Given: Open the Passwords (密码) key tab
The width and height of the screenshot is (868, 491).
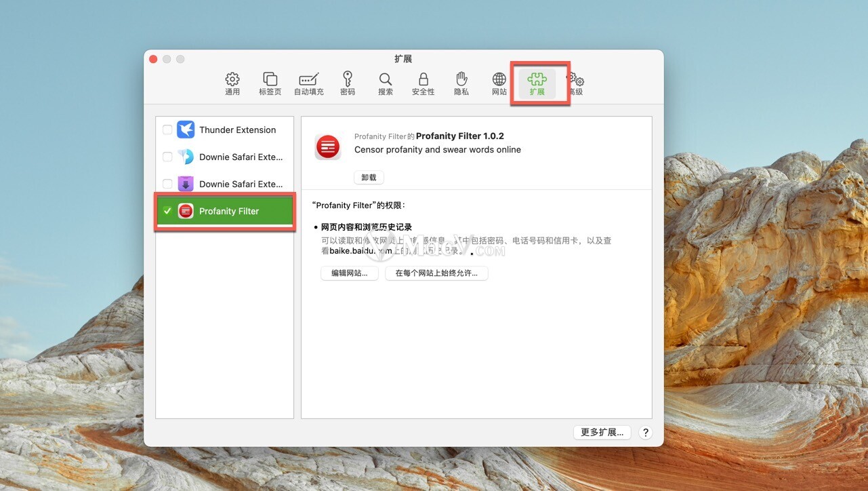Looking at the screenshot, I should (x=348, y=84).
